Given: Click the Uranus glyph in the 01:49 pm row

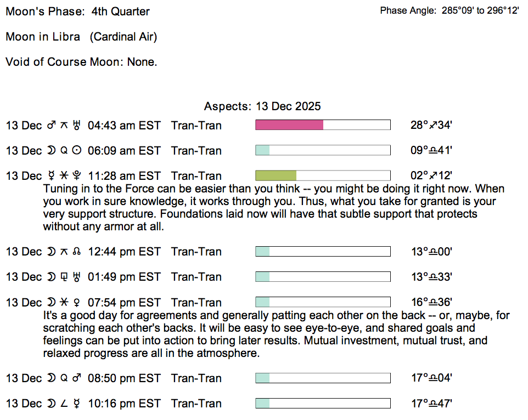Looking at the screenshot, I should [x=77, y=277].
